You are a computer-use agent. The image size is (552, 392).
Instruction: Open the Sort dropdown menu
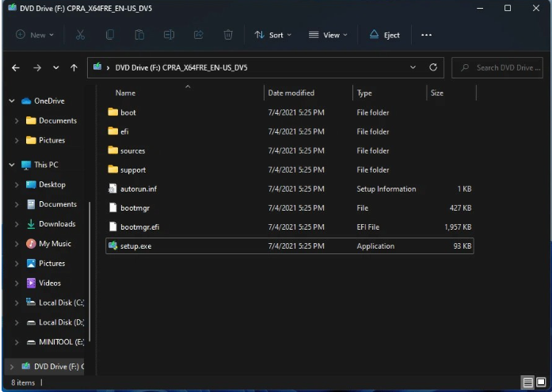[x=273, y=35]
